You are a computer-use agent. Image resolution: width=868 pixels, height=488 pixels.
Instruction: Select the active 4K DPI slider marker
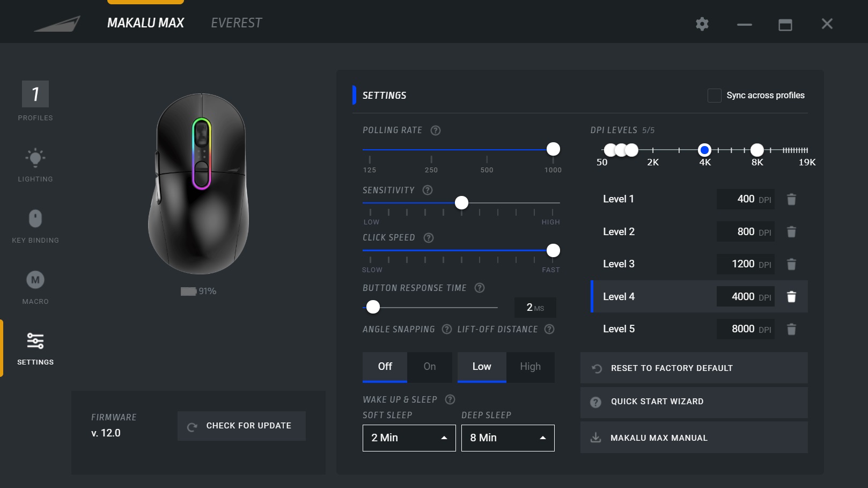coord(705,150)
